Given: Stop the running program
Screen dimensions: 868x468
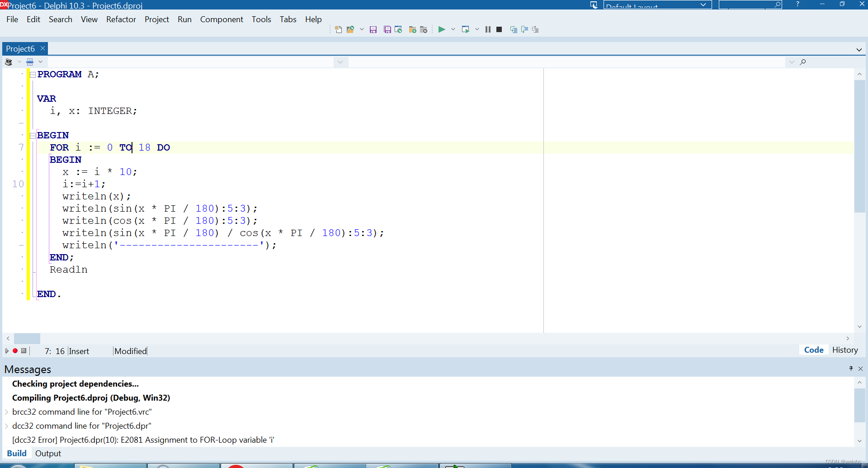Looking at the screenshot, I should pos(499,29).
